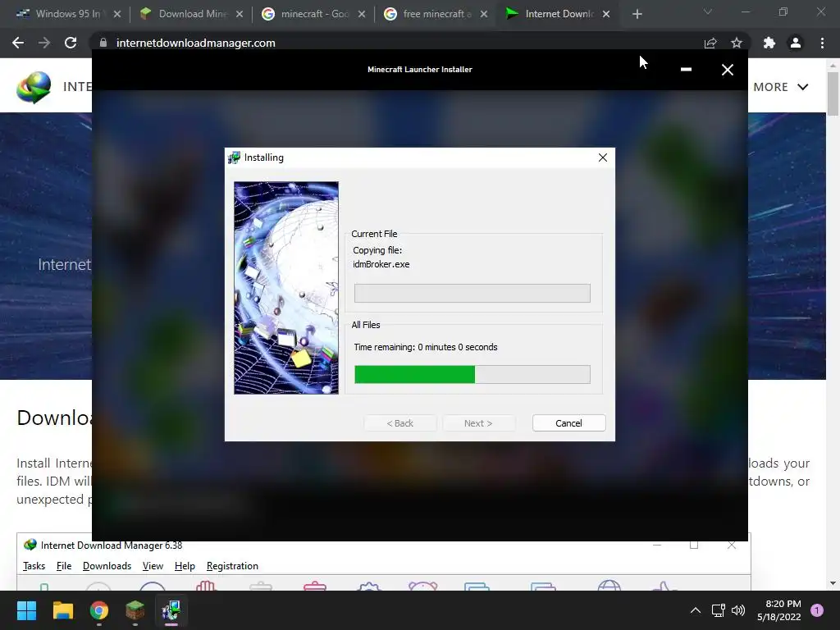Screen dimensions: 840x630
Task: Share this page icon
Action: [710, 43]
